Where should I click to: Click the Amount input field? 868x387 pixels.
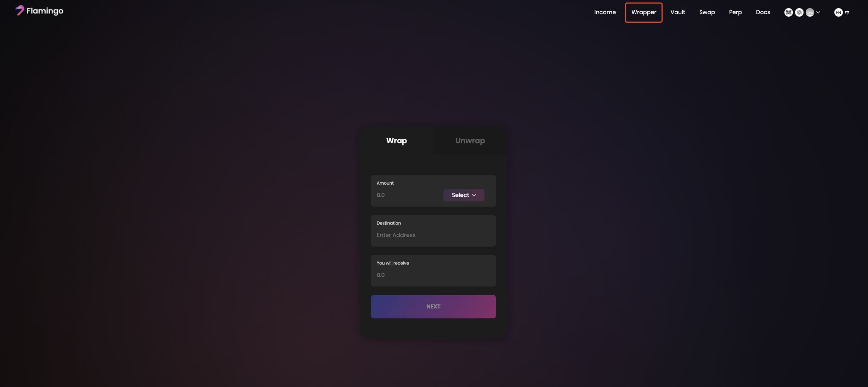[404, 195]
